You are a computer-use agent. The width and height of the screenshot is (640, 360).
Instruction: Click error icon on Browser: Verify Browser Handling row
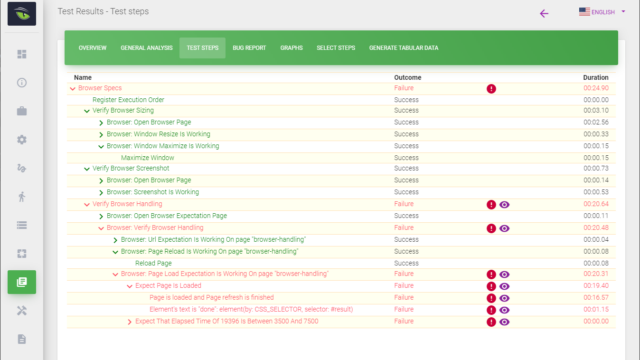(x=491, y=228)
